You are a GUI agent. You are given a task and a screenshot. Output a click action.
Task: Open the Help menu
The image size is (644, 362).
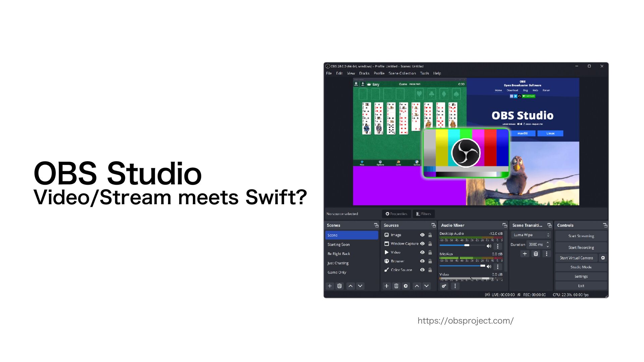pyautogui.click(x=437, y=73)
